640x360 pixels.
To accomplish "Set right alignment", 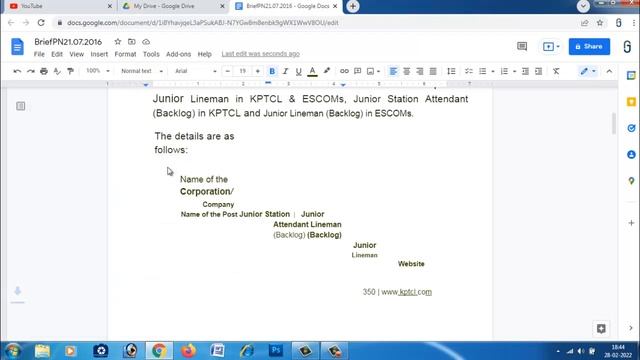I will [420, 71].
